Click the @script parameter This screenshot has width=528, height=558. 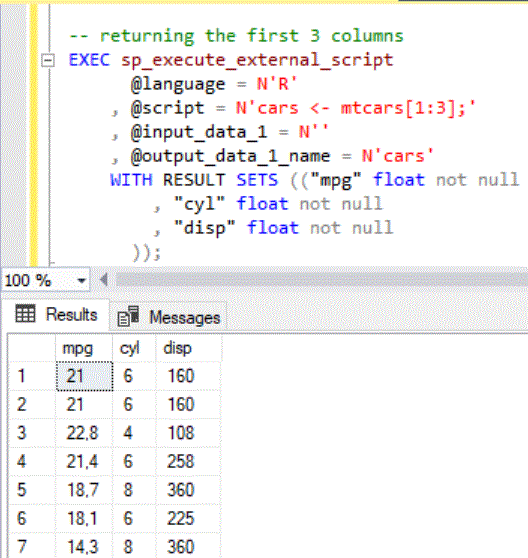click(x=168, y=109)
